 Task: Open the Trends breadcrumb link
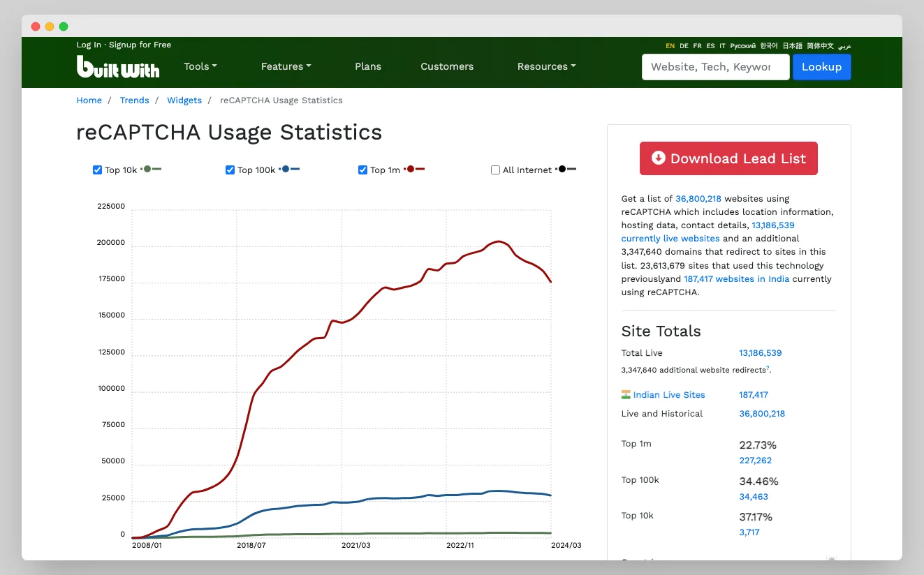pos(134,100)
